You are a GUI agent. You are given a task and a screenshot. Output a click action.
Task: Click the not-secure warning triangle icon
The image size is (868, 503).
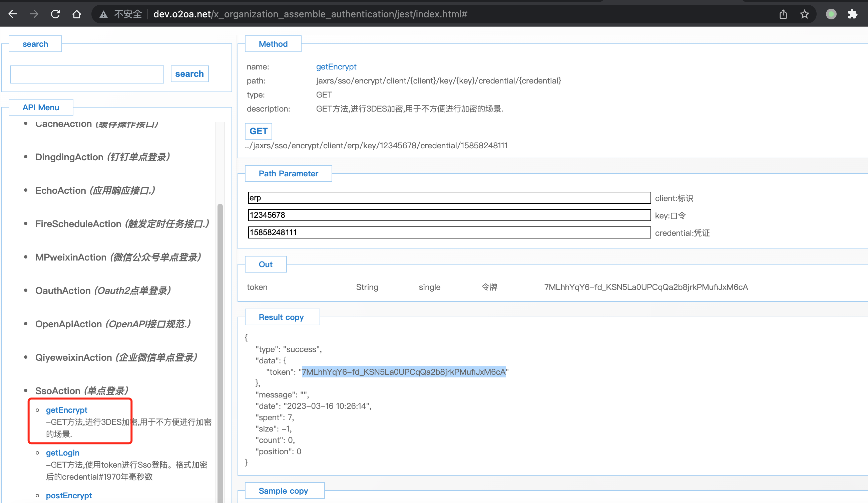click(103, 14)
